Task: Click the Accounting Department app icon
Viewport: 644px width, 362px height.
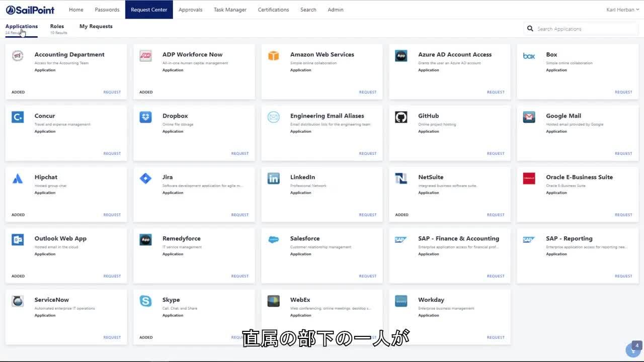Action: click(18, 56)
